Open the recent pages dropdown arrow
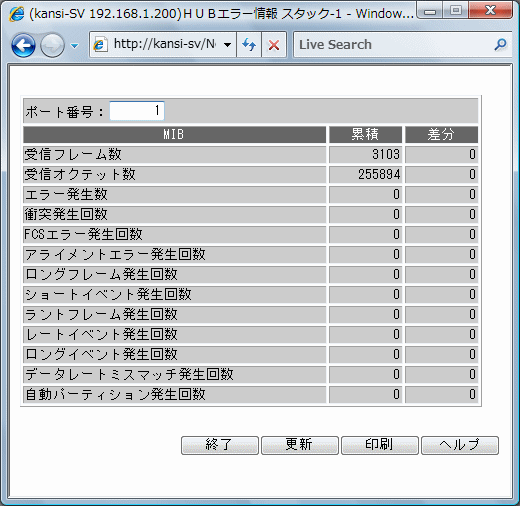This screenshot has width=520, height=506. [75, 45]
